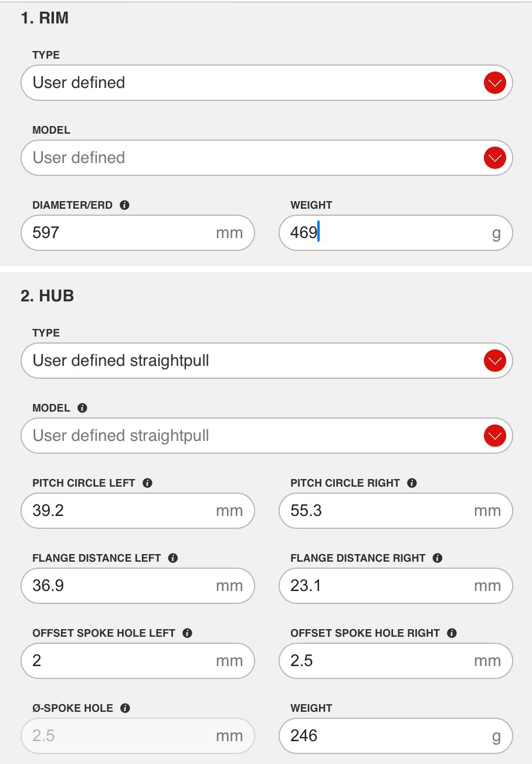
Task: Show info for Pitch Circle Left
Action: 148,483
